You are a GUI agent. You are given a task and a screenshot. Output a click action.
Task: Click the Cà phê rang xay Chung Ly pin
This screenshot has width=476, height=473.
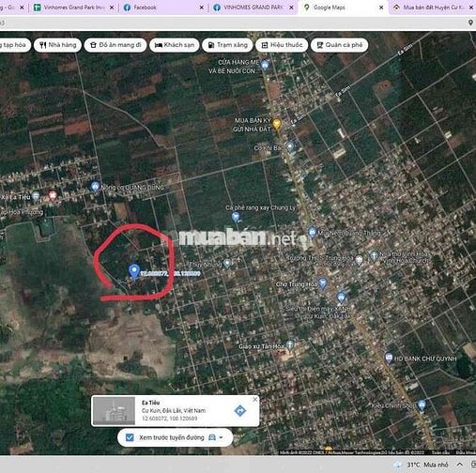pyautogui.click(x=236, y=217)
